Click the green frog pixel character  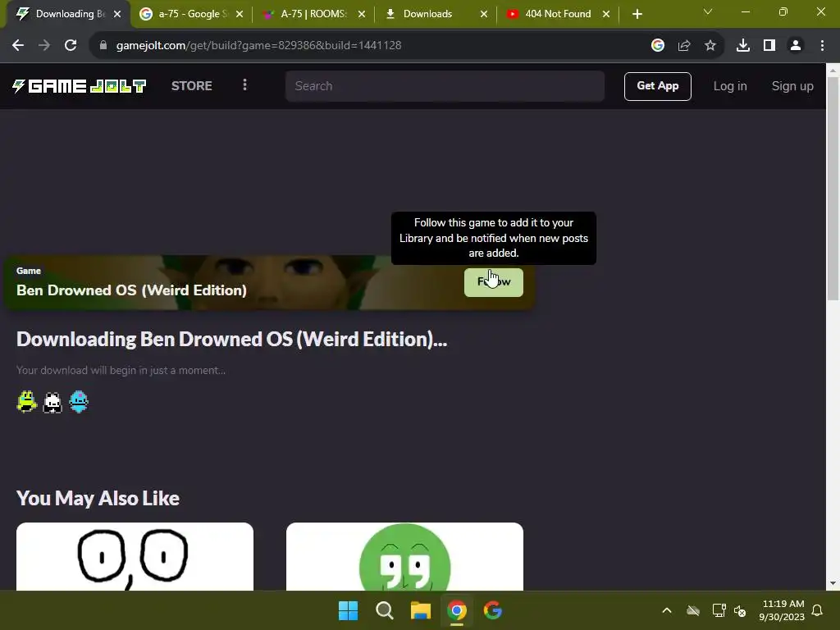(x=27, y=402)
